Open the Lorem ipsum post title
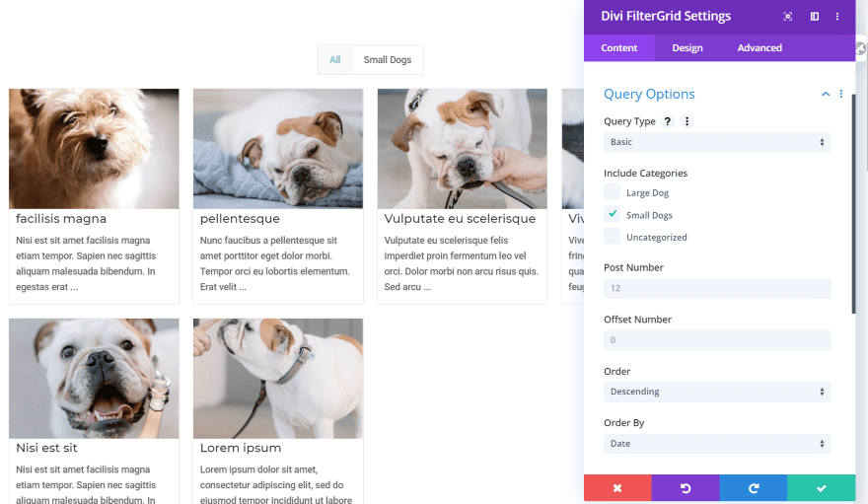This screenshot has height=504, width=868. [241, 448]
